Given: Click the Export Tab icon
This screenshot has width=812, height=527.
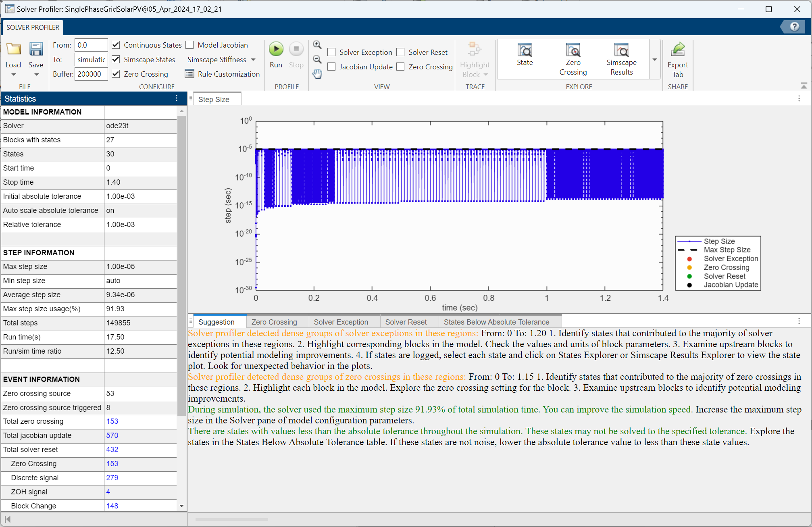Looking at the screenshot, I should click(x=678, y=49).
